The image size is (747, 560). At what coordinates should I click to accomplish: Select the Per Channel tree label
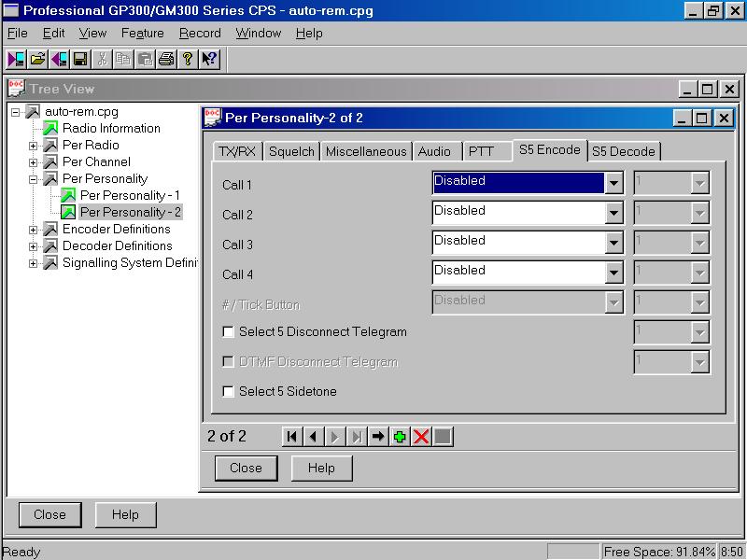point(96,161)
